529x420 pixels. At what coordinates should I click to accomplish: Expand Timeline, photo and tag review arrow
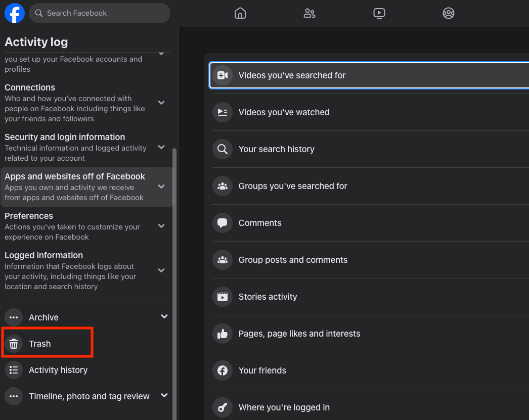point(164,396)
